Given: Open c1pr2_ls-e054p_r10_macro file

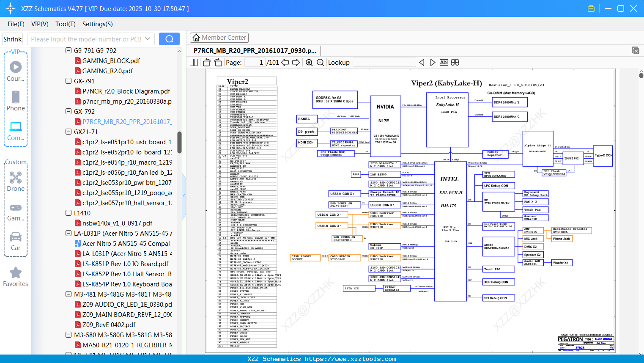Looking at the screenshot, I should (127, 162).
